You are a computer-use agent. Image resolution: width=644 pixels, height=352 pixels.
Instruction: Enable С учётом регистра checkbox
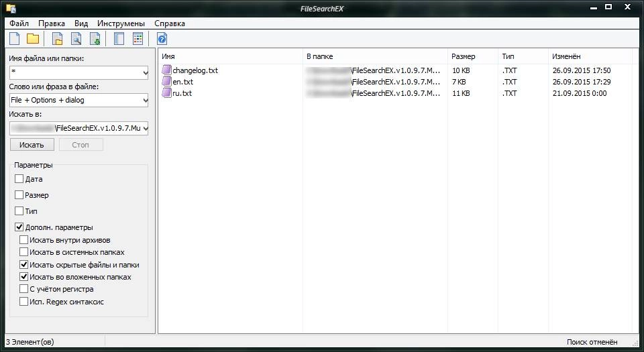[x=24, y=289]
